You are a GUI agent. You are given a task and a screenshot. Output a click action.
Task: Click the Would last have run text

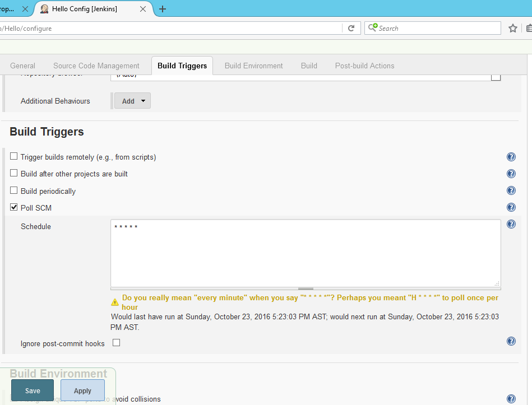[x=304, y=322]
